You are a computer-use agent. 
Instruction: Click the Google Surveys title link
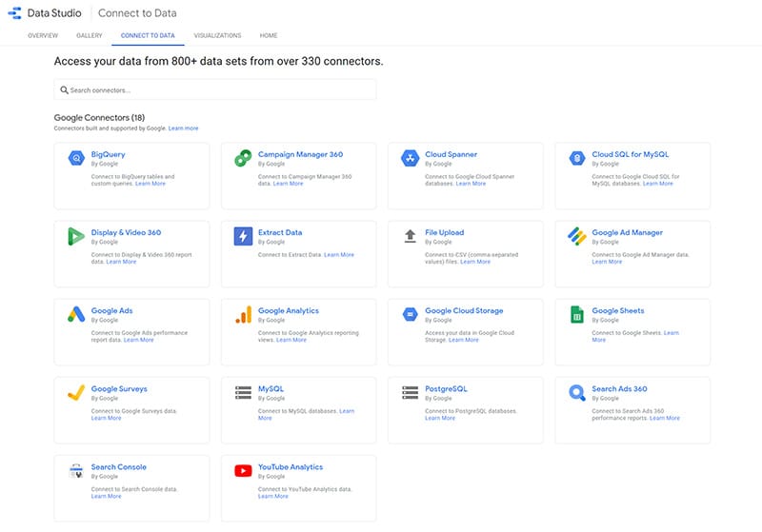click(x=119, y=389)
